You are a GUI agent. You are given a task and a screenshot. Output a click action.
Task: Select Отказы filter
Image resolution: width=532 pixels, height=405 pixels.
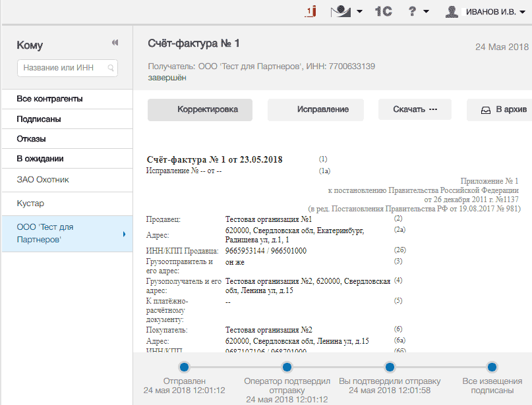click(67, 138)
